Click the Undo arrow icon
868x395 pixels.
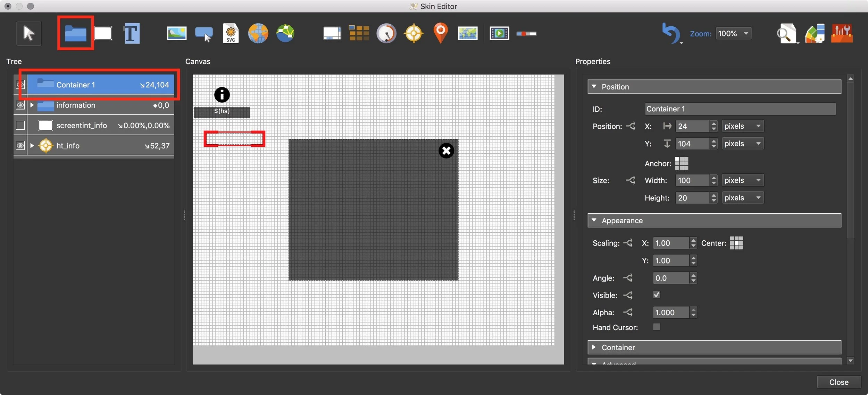[671, 33]
